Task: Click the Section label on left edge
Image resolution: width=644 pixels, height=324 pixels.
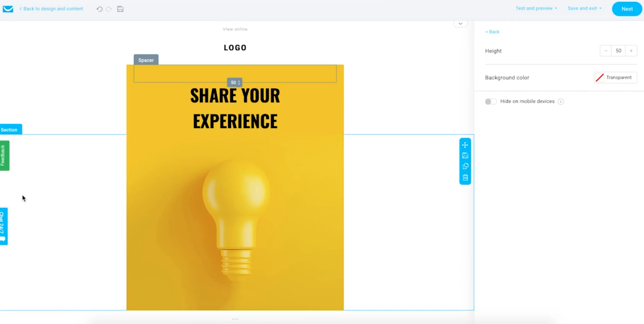Action: coord(9,129)
